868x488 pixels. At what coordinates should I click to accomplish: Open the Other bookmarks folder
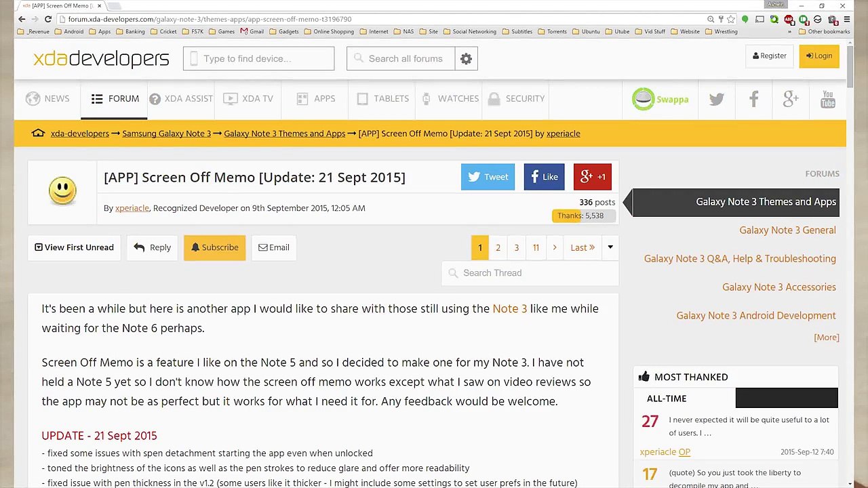(x=824, y=31)
